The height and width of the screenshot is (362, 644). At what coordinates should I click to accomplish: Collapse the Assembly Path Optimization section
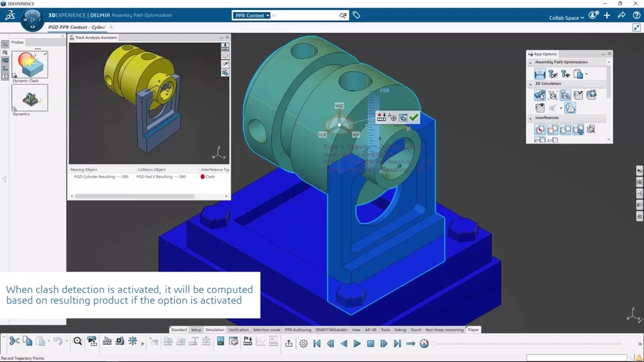530,62
